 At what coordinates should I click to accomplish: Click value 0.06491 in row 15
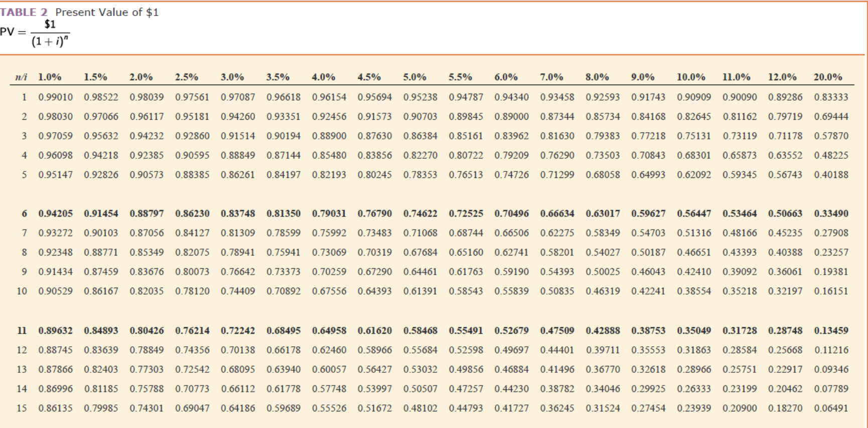pyautogui.click(x=831, y=408)
